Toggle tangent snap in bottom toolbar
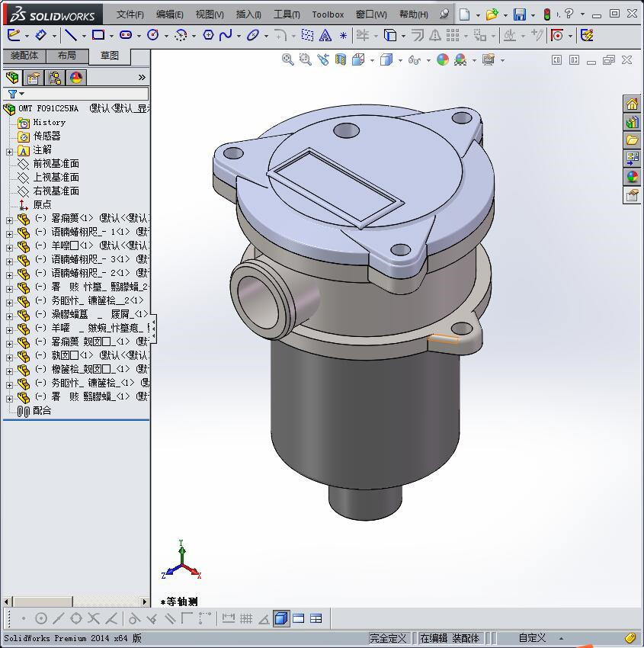644x648 pixels. point(133,618)
